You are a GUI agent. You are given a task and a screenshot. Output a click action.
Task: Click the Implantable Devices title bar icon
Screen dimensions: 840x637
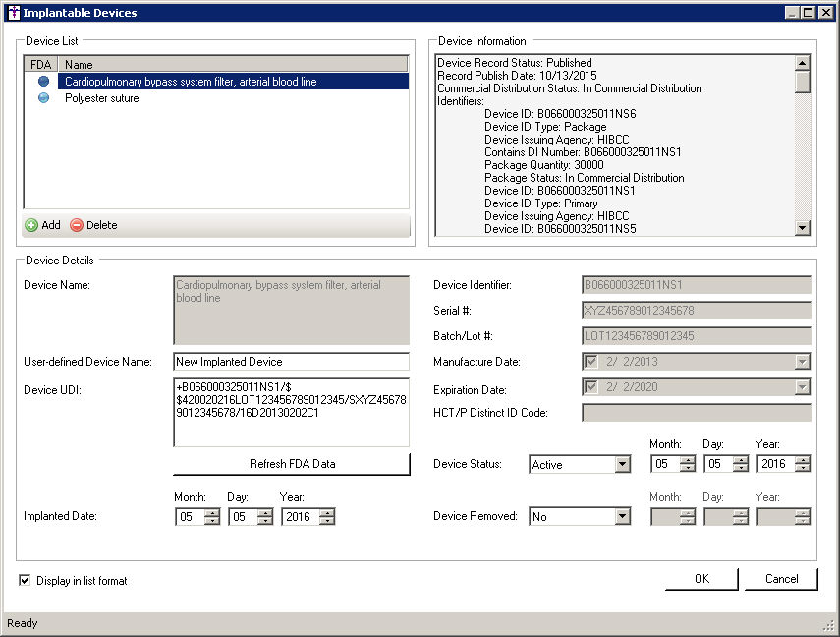[x=13, y=13]
